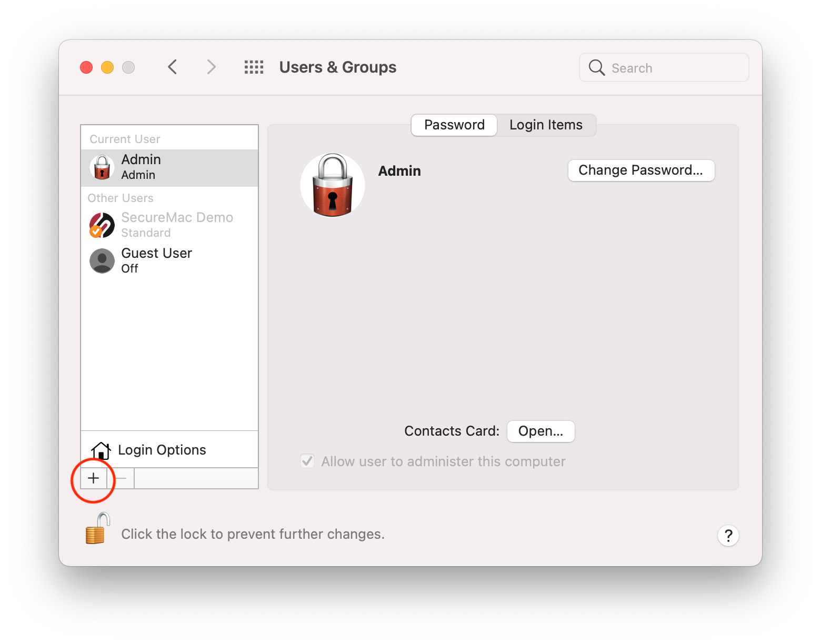Click the large Admin profile picture
821x644 pixels.
coord(332,185)
